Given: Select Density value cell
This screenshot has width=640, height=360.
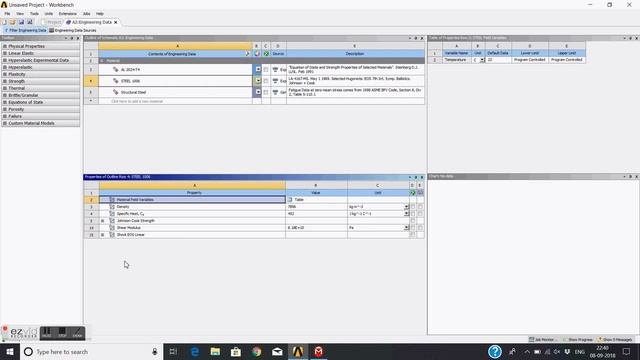Looking at the screenshot, I should 316,207.
